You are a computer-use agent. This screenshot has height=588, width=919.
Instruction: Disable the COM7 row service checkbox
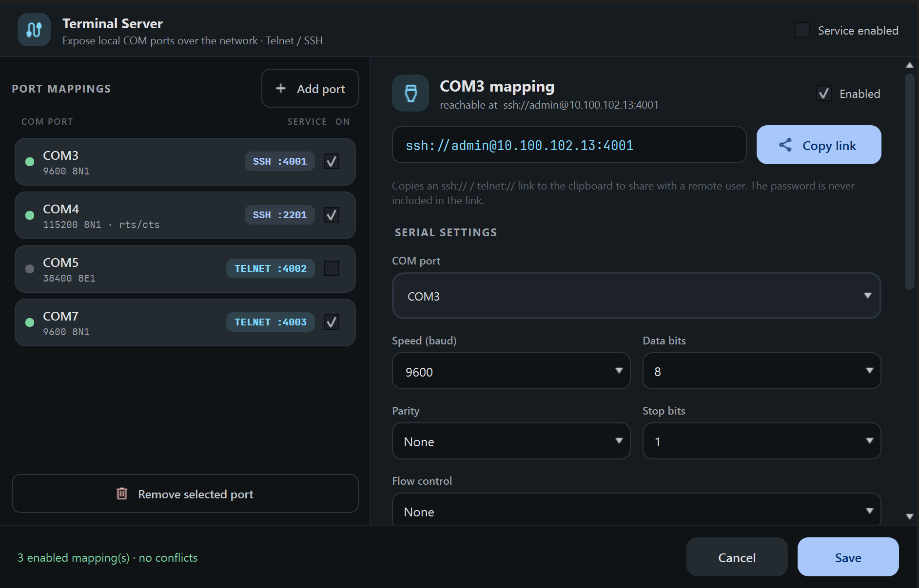pos(332,322)
